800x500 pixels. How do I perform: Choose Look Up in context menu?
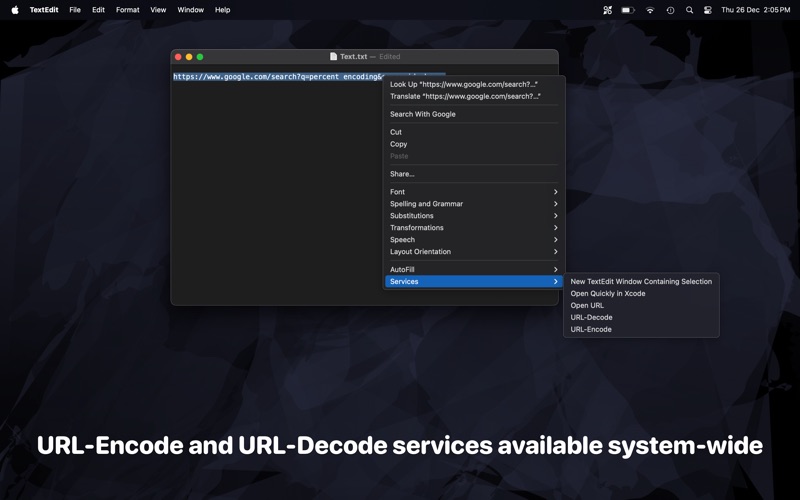(473, 84)
